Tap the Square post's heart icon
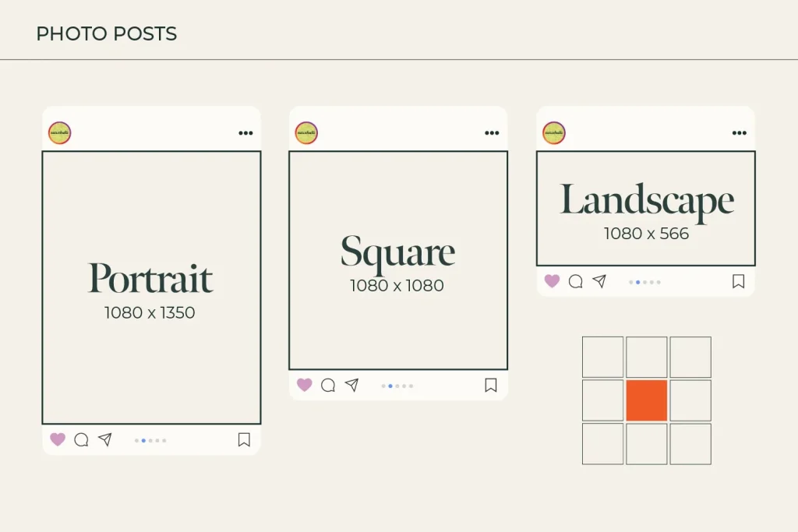This screenshot has height=532, width=798. click(x=305, y=385)
